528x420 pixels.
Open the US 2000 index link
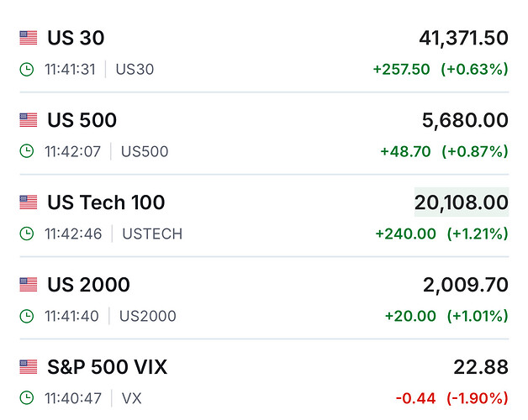pos(88,285)
